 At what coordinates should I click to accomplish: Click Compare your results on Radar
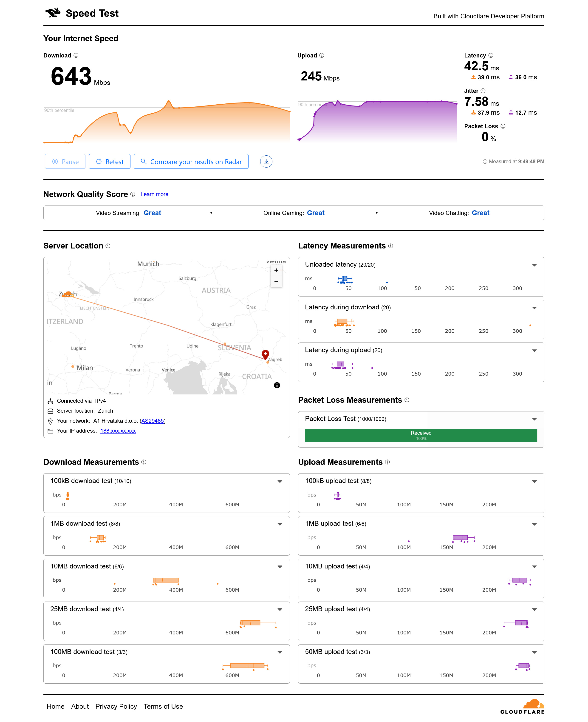[x=191, y=161]
